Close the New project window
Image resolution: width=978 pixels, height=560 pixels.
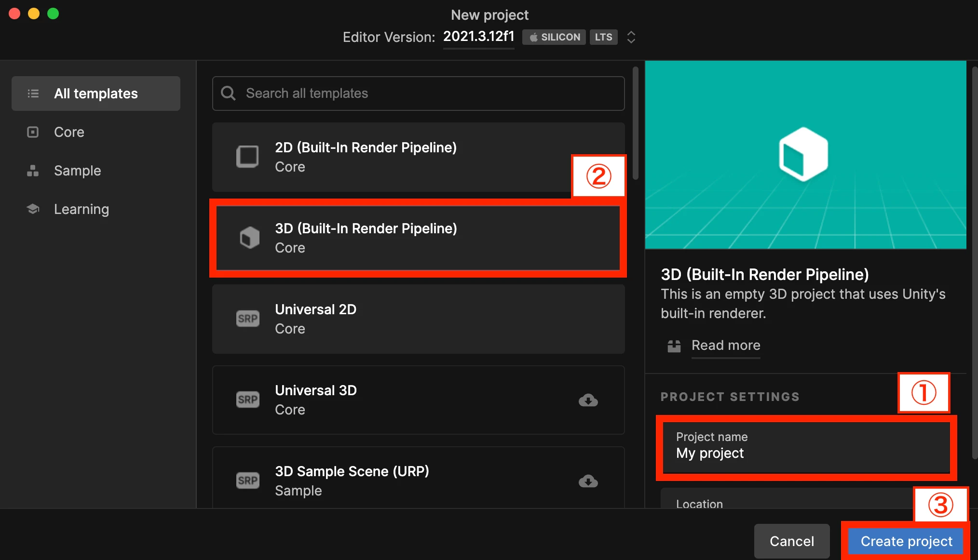14,13
